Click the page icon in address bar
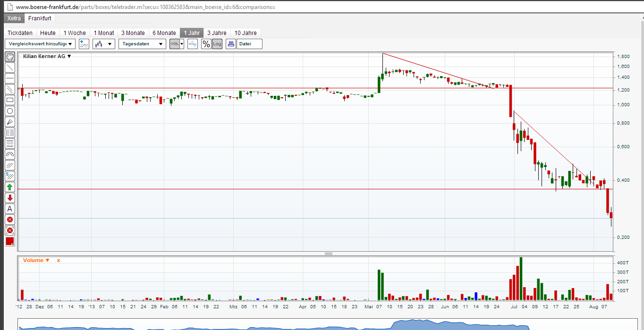The image size is (644, 330). pos(9,7)
